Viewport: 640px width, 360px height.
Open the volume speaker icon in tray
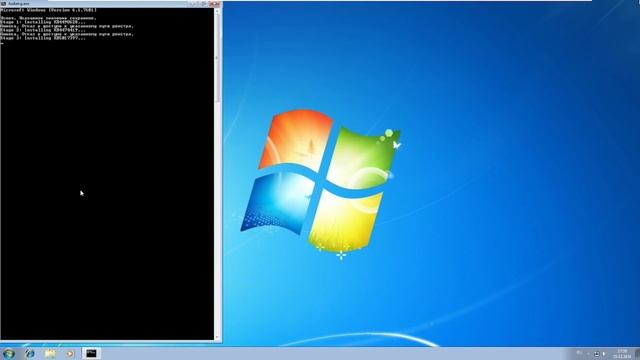604,354
